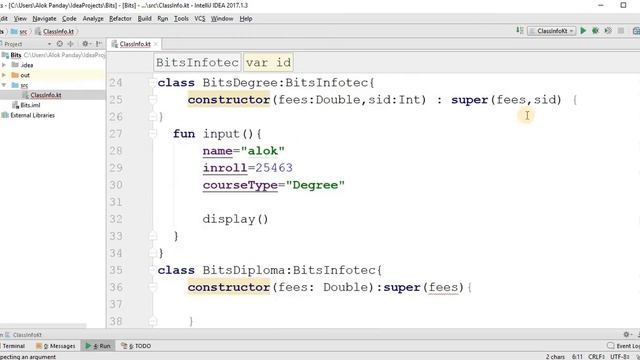Click the 6:11 cursor position indicator
The image size is (640, 360).
click(577, 357)
